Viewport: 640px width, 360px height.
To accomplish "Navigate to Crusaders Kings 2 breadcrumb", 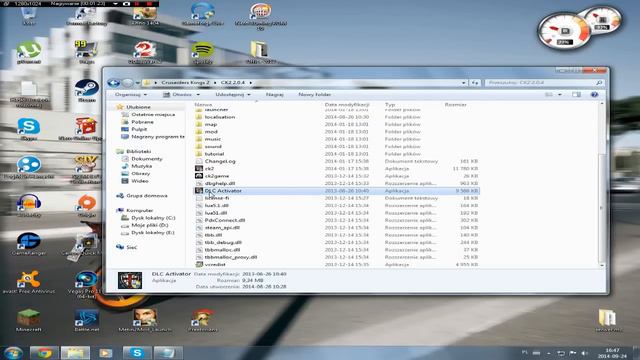I will (185, 83).
